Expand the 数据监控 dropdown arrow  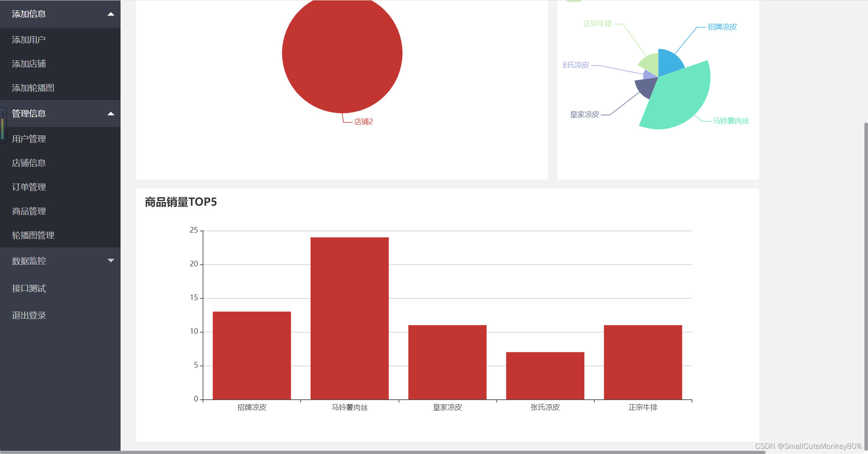tap(111, 261)
